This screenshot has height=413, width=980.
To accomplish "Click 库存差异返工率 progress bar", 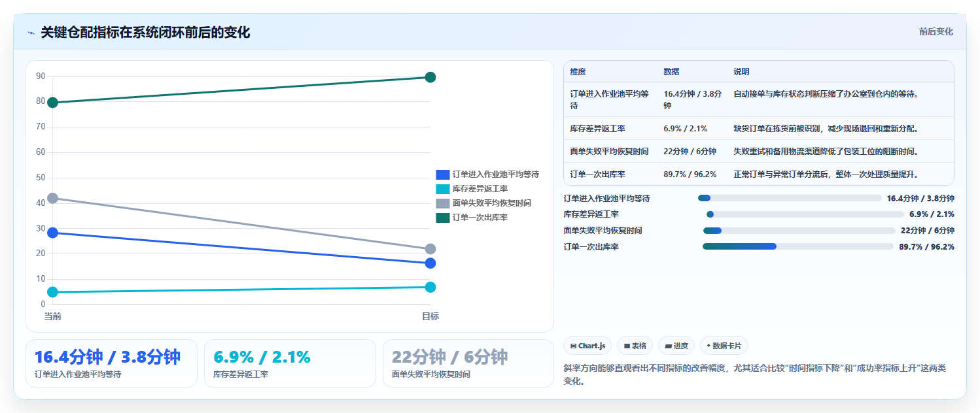I will coord(805,214).
